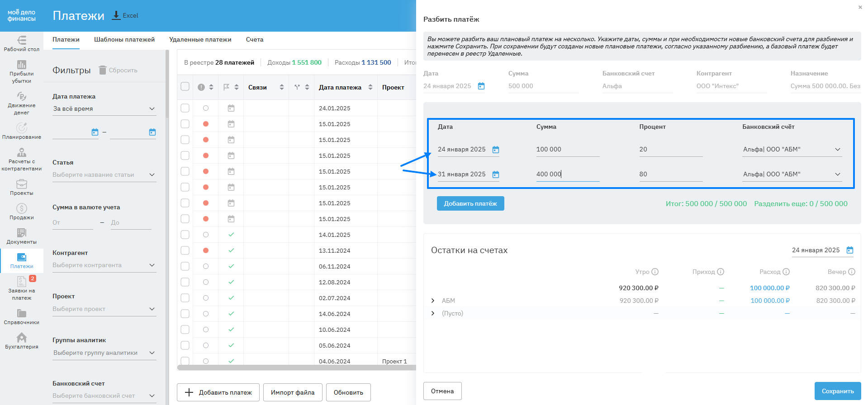Toggle the select-all checkbox in table header
Image resolution: width=868 pixels, height=405 pixels.
(x=185, y=87)
